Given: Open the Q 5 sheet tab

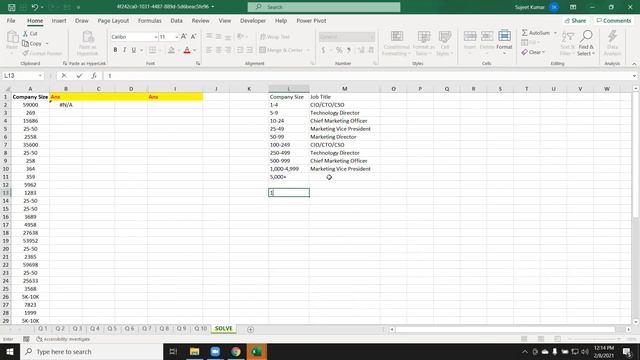Looking at the screenshot, I should [x=112, y=329].
